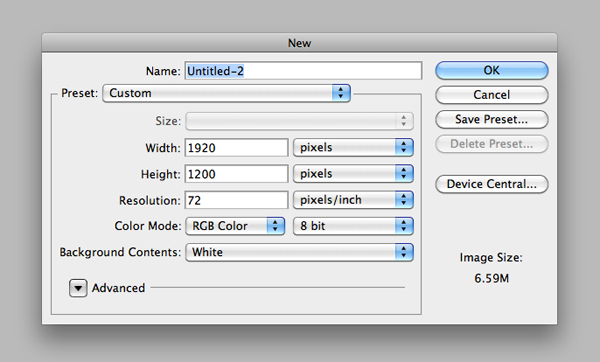Click the New dialog title bar
The width and height of the screenshot is (600, 362).
(x=300, y=42)
